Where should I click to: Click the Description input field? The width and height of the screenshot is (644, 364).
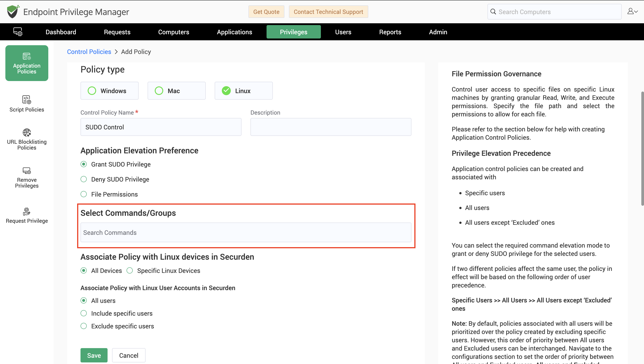click(331, 127)
